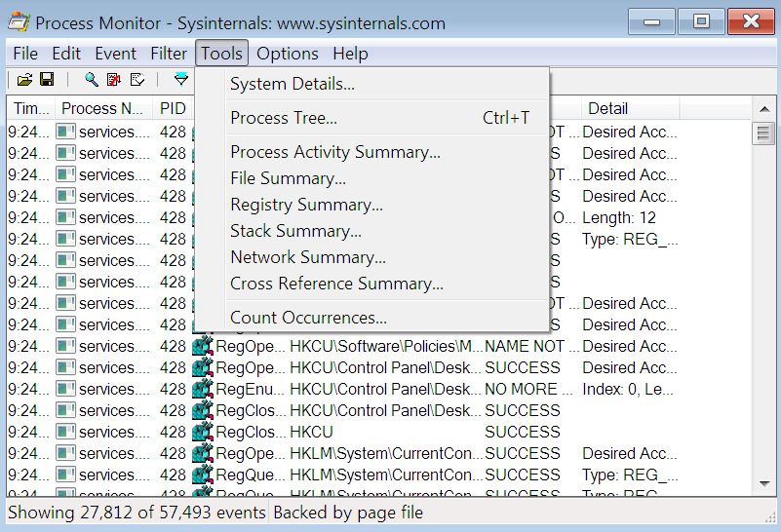Click the Open file toolbar icon

click(x=24, y=79)
